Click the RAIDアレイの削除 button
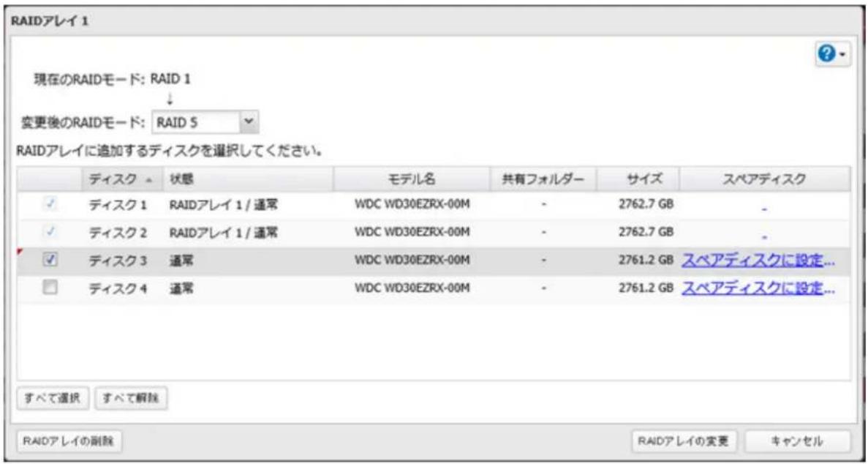868x464 pixels. (x=69, y=441)
